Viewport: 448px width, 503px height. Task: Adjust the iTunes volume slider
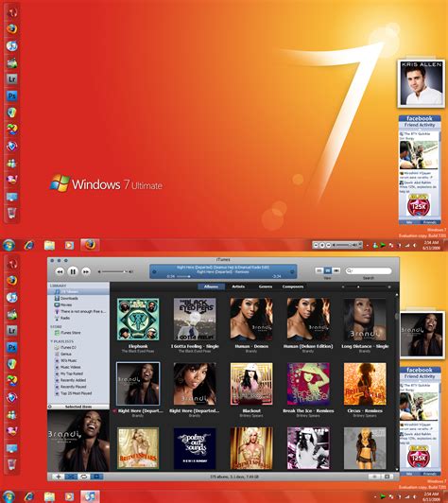[115, 271]
